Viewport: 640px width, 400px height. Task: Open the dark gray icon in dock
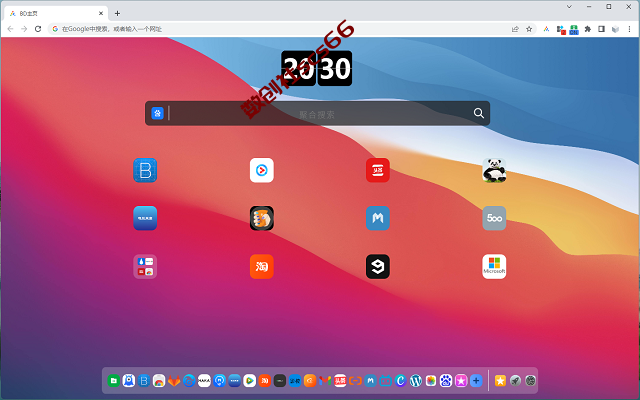point(280,381)
